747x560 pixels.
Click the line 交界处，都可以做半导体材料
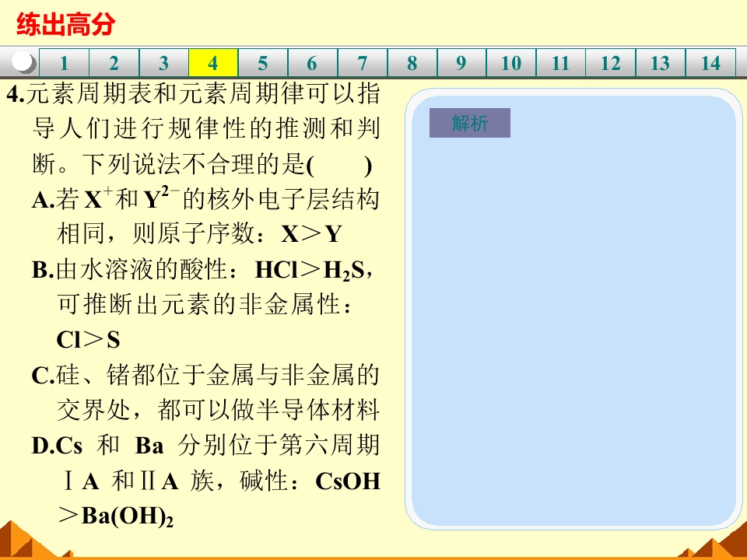[x=218, y=410]
